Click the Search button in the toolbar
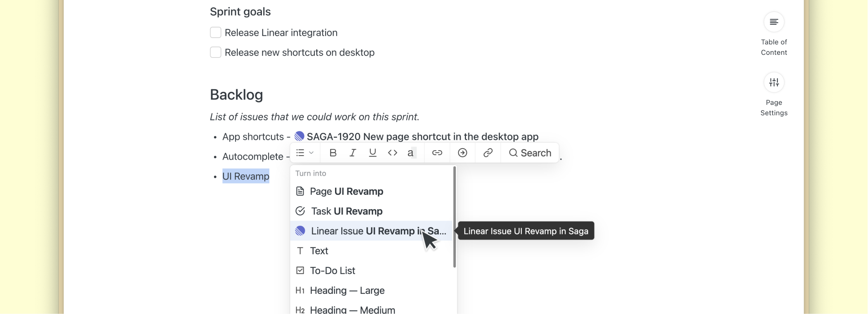Screen dimensions: 868x314 click(x=530, y=153)
